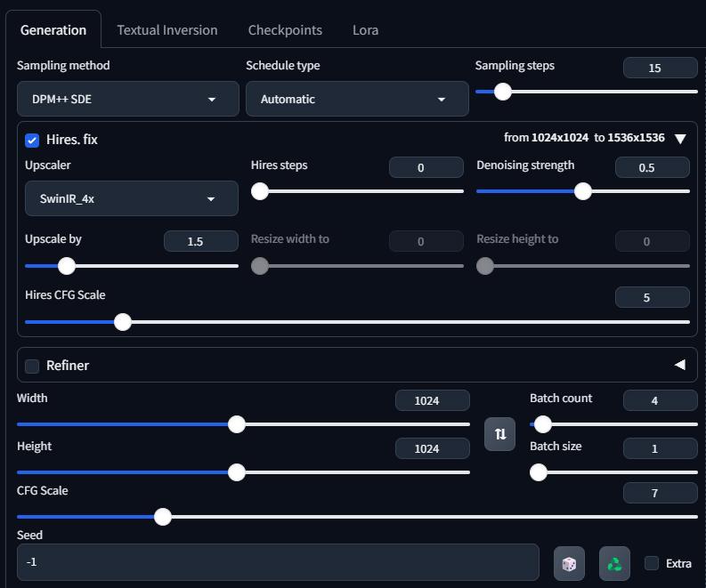Tick the Extra seed checkbox
Viewport: 706px width, 588px height.
click(x=652, y=563)
